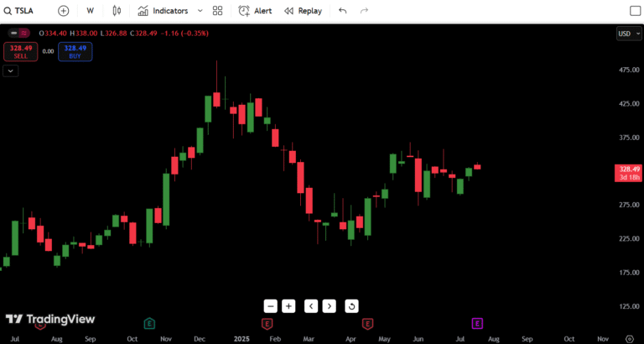Zoom in the chart with plus button
The width and height of the screenshot is (644, 344).
(288, 306)
